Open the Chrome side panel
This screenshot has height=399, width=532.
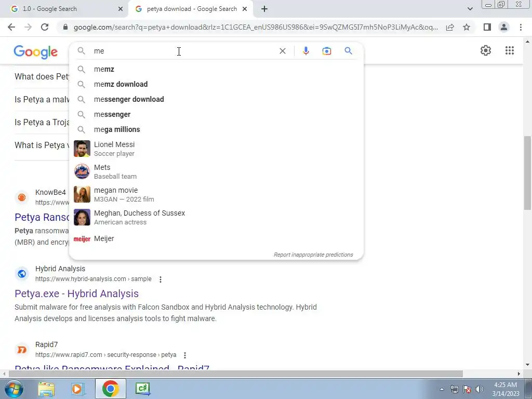tap(487, 27)
